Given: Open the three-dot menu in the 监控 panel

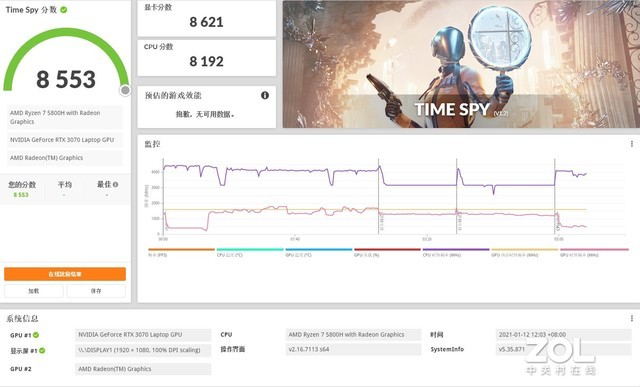Looking at the screenshot, I should click(632, 144).
